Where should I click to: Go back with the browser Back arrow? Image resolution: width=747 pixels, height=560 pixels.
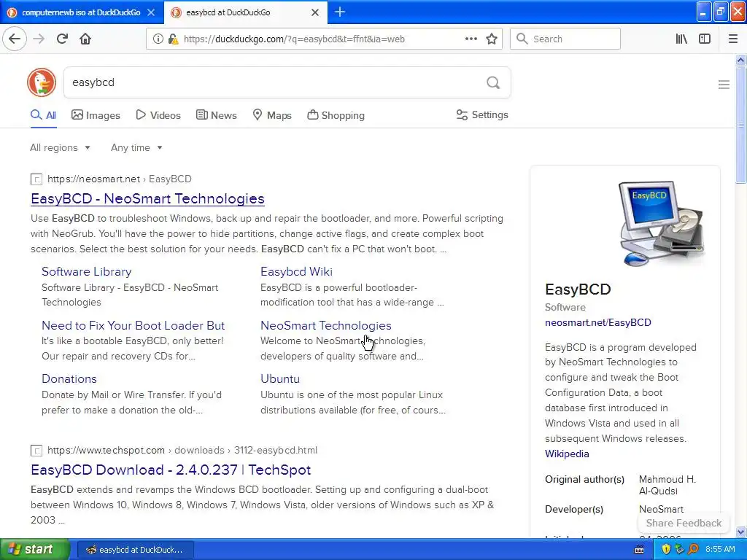tap(15, 39)
